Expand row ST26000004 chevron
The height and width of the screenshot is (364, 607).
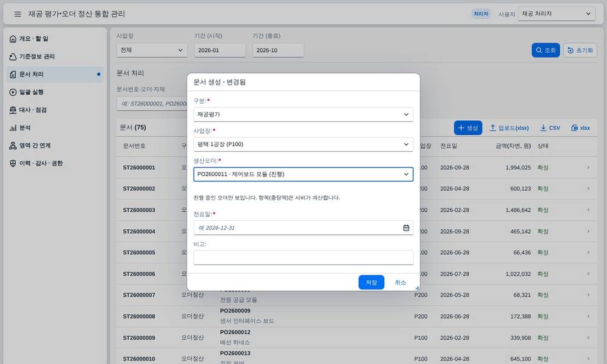(x=588, y=231)
